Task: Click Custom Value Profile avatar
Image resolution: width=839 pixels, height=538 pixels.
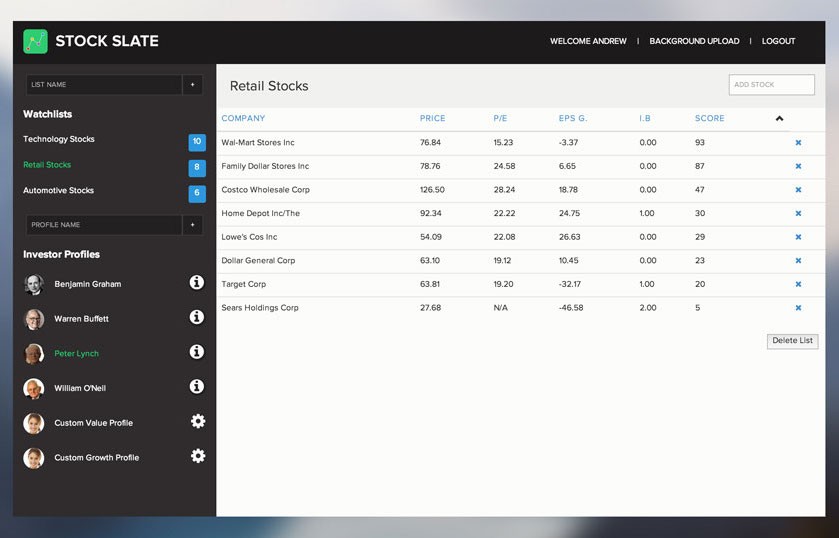Action: [34, 423]
